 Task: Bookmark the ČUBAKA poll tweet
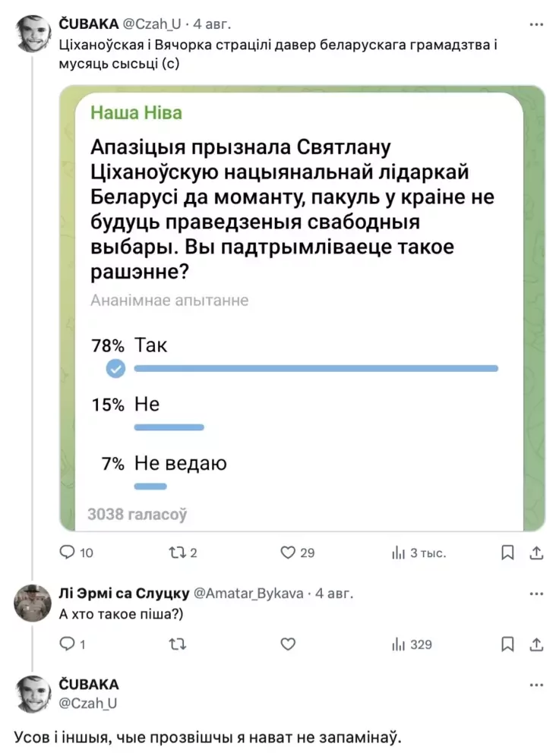[507, 553]
